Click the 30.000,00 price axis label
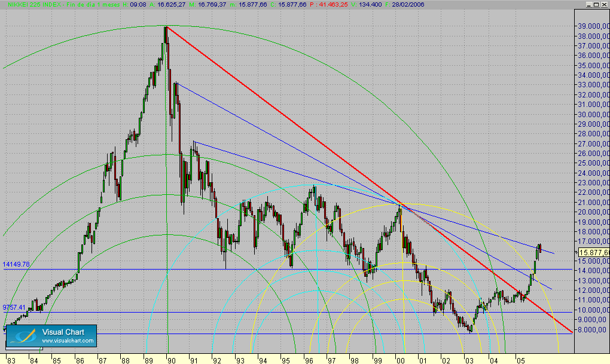This screenshot has width=610, height=364. pos(594,114)
